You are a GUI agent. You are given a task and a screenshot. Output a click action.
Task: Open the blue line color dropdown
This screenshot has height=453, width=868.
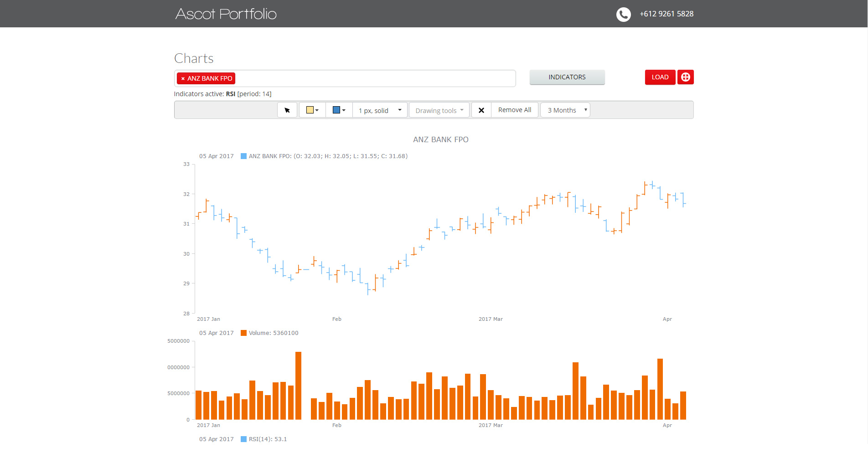pyautogui.click(x=339, y=110)
